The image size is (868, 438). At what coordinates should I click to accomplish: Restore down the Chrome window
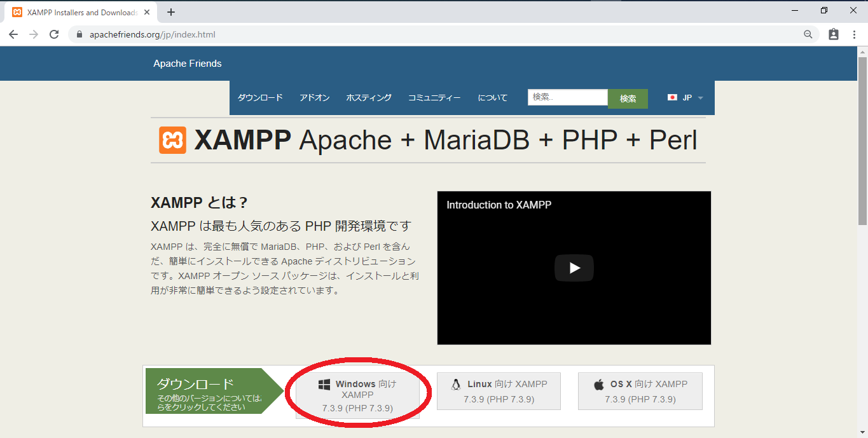pos(824,10)
